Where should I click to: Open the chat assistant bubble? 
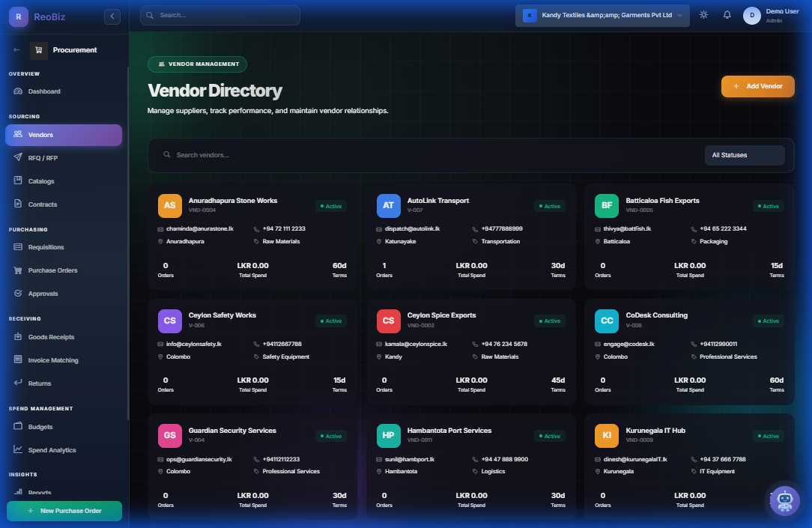coord(784,500)
